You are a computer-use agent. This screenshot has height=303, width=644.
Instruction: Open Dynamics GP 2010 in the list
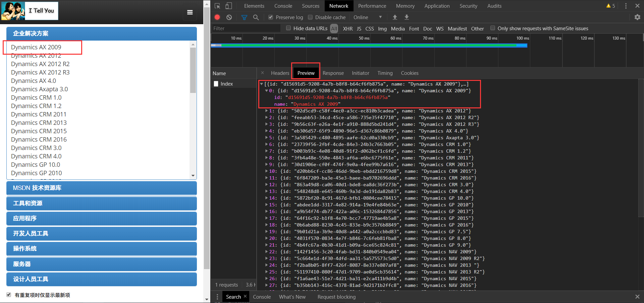(x=37, y=173)
